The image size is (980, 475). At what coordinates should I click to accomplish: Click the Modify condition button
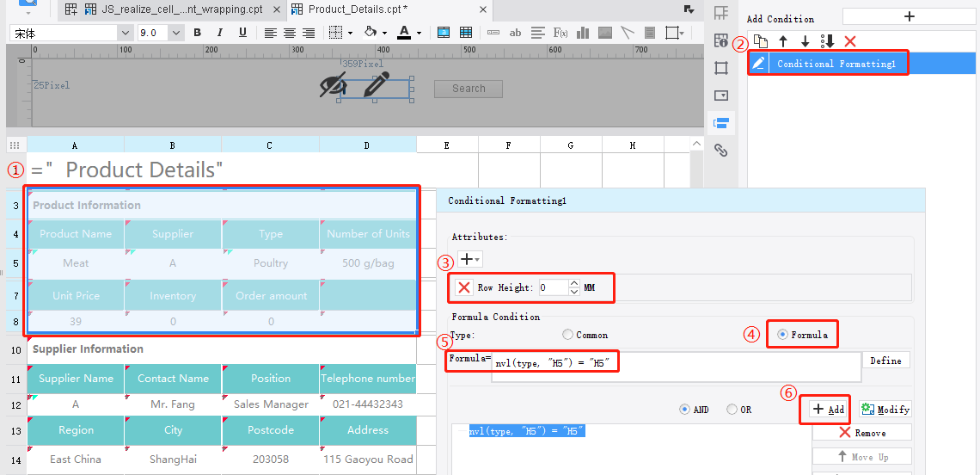tap(885, 410)
